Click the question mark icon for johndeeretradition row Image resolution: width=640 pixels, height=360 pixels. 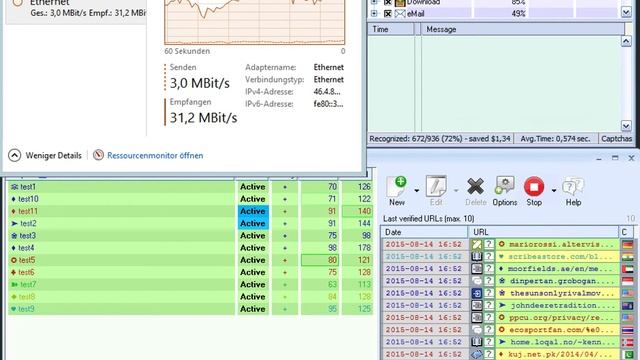tap(489, 306)
